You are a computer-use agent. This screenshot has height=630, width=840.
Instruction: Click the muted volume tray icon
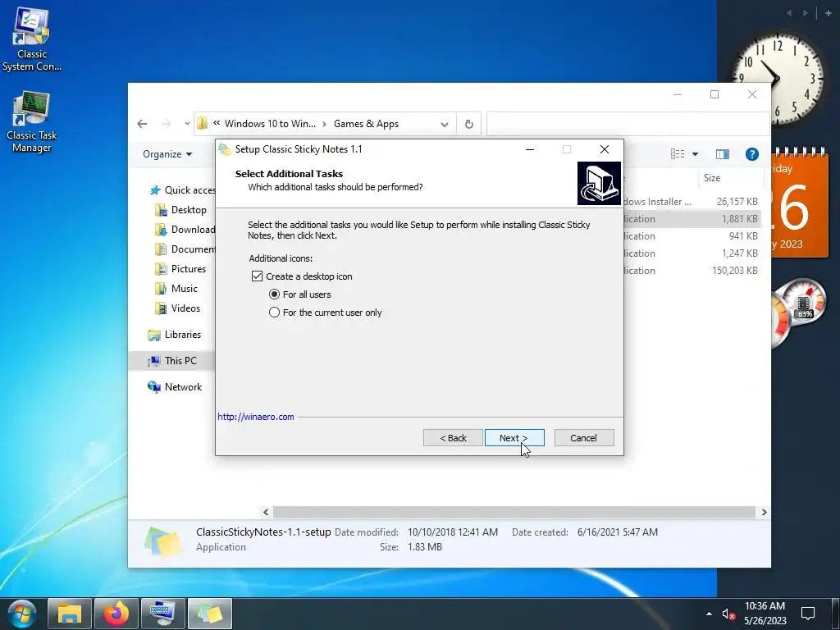coord(728,614)
